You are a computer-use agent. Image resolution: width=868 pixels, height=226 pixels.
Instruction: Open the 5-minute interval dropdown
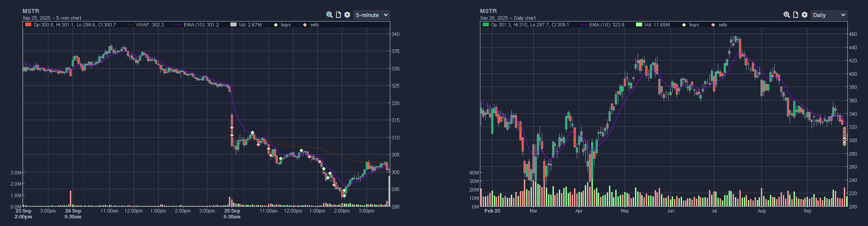coord(371,15)
